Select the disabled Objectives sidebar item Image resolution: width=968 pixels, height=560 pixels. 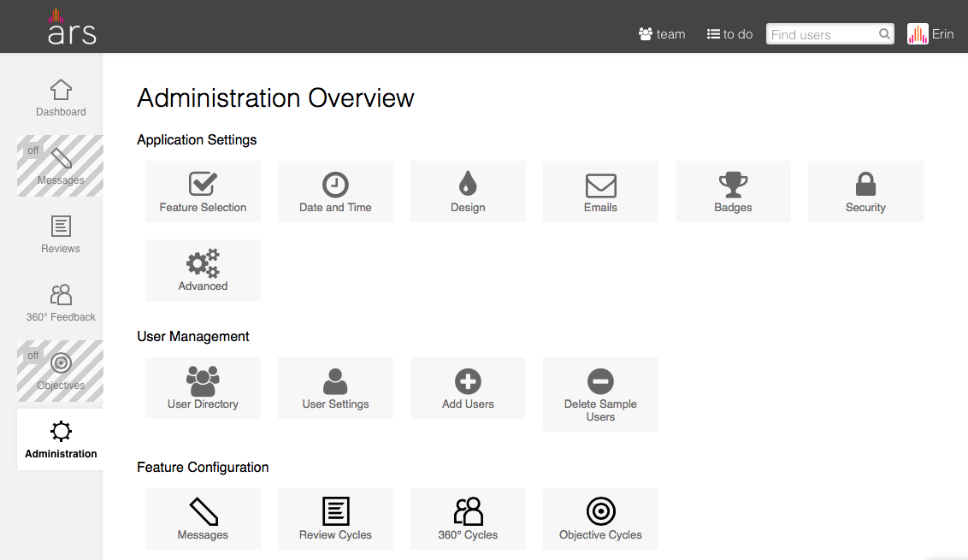pos(61,371)
